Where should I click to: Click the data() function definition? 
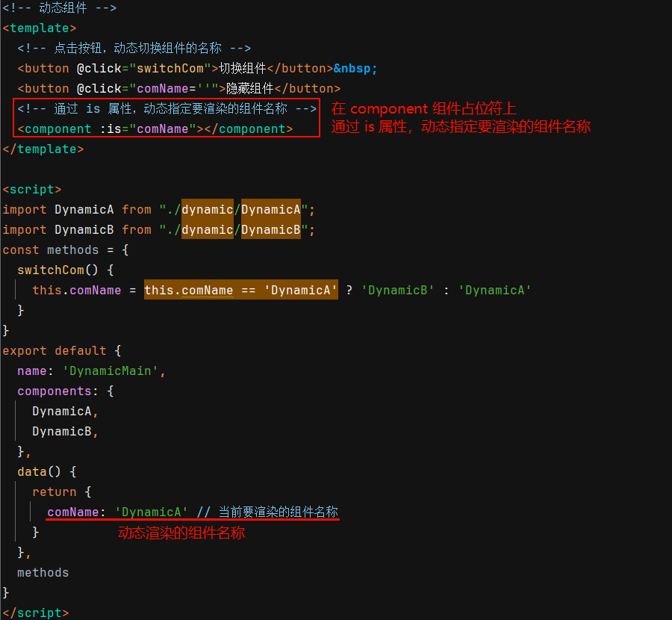pos(40,471)
